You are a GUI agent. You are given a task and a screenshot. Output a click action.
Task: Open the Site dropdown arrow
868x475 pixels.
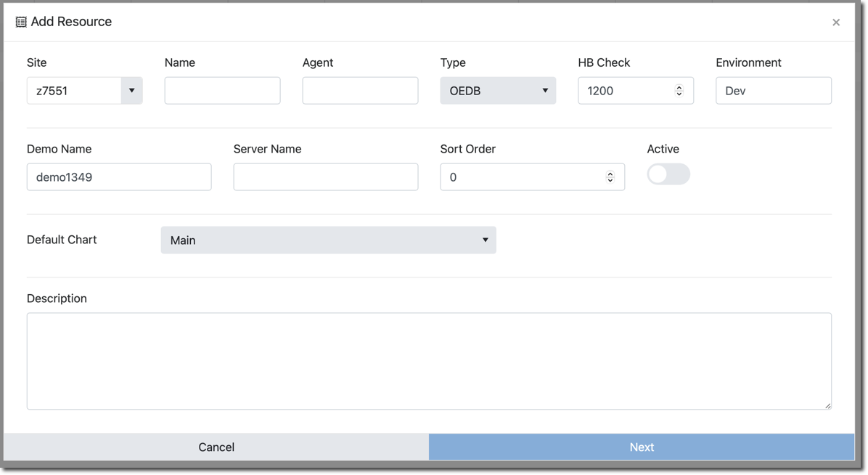click(x=132, y=90)
